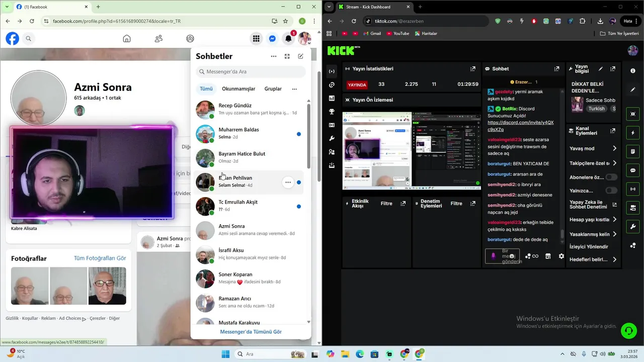Open the Discord invite link in chat
644x362 pixels.
pos(520,126)
